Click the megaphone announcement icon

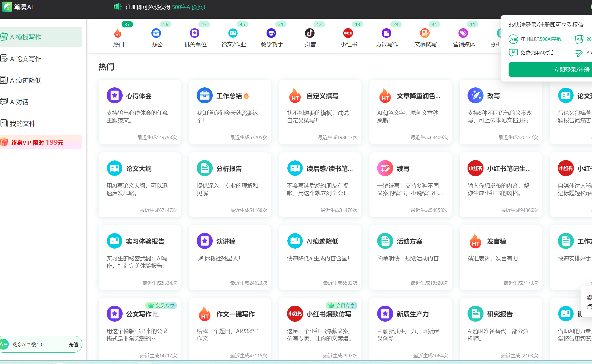tap(118, 7)
